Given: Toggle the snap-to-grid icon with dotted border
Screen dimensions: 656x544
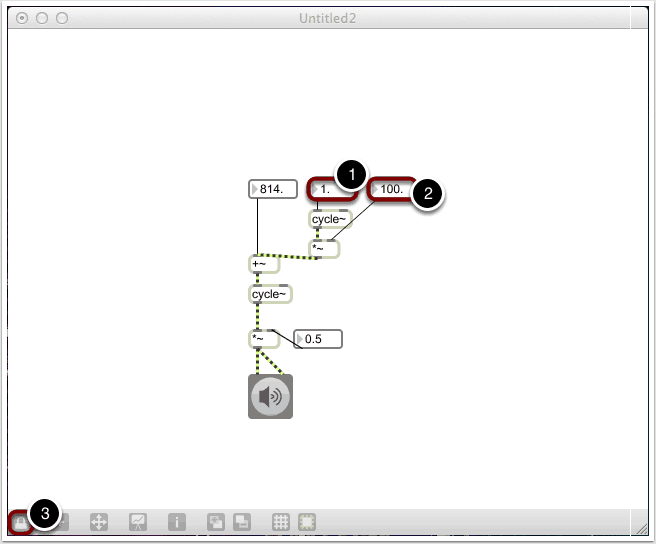Looking at the screenshot, I should click(307, 522).
